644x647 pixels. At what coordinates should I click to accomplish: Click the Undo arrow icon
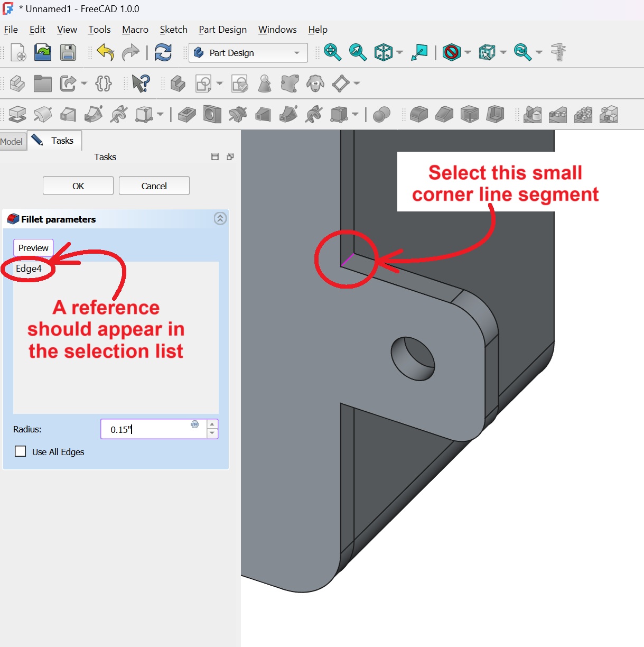pos(105,53)
